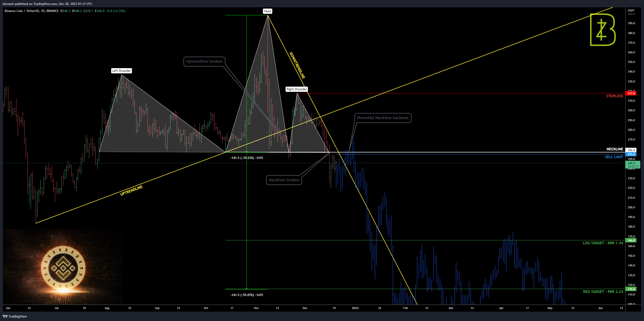This screenshot has width=644, height=321.
Task: Click the blue SELL LIMIT label
Action: coord(614,157)
